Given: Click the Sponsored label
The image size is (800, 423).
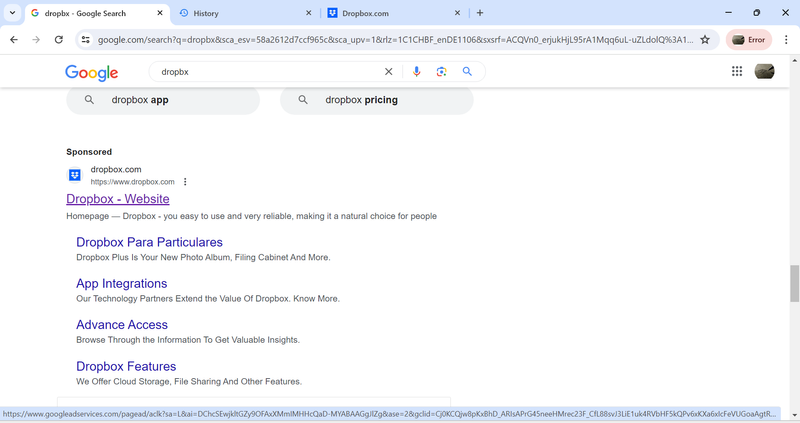Looking at the screenshot, I should 89,152.
